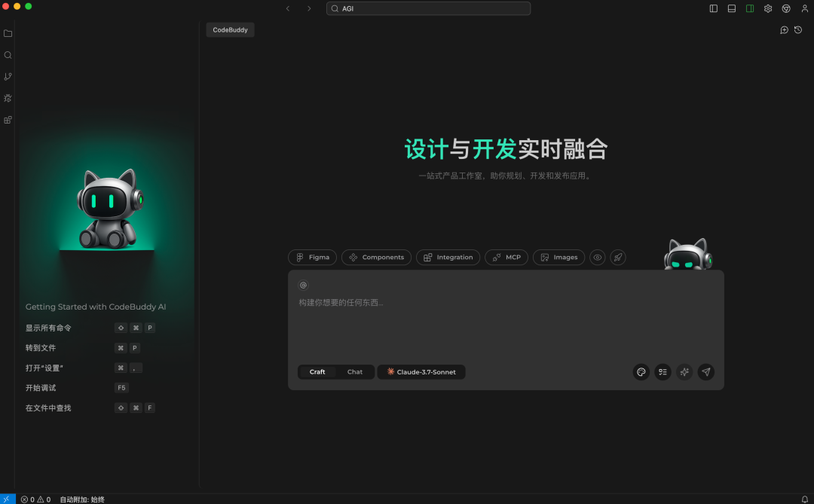The height and width of the screenshot is (504, 814).
Task: Open chat history via the clock icon
Action: tap(798, 30)
